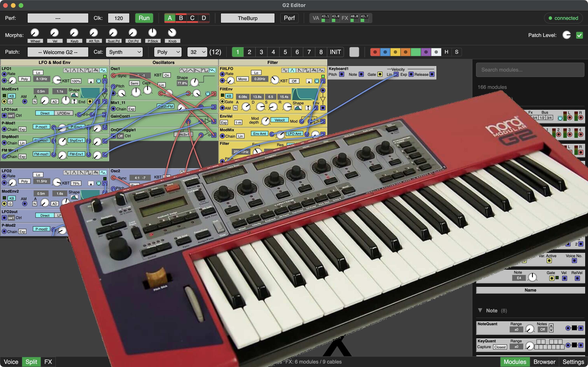
Task: Select random step waveform on LFO1
Action: (x=96, y=70)
